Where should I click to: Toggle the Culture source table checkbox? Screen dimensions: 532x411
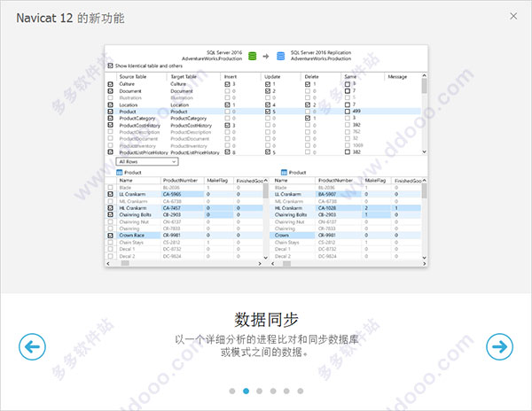coord(110,84)
